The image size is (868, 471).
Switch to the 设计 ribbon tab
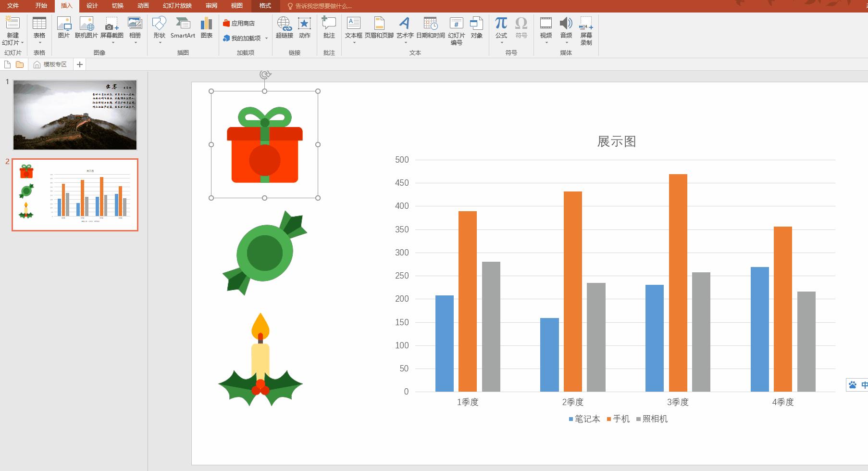[x=92, y=6]
